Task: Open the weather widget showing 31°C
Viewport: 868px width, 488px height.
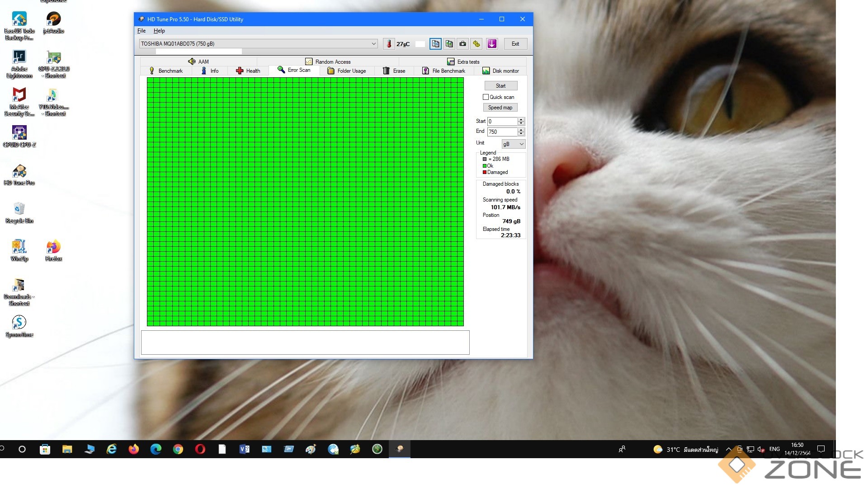Action: pos(686,449)
